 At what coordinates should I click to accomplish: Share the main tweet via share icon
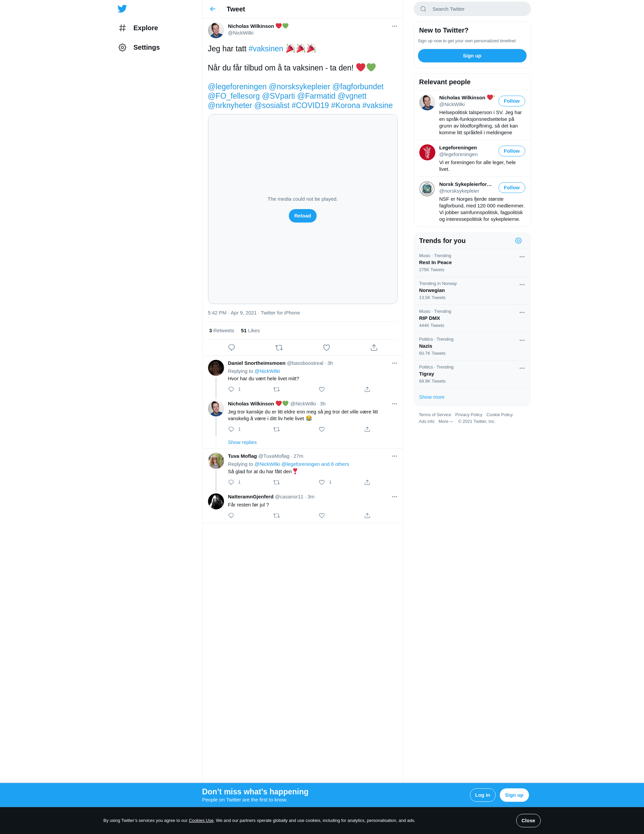374,347
